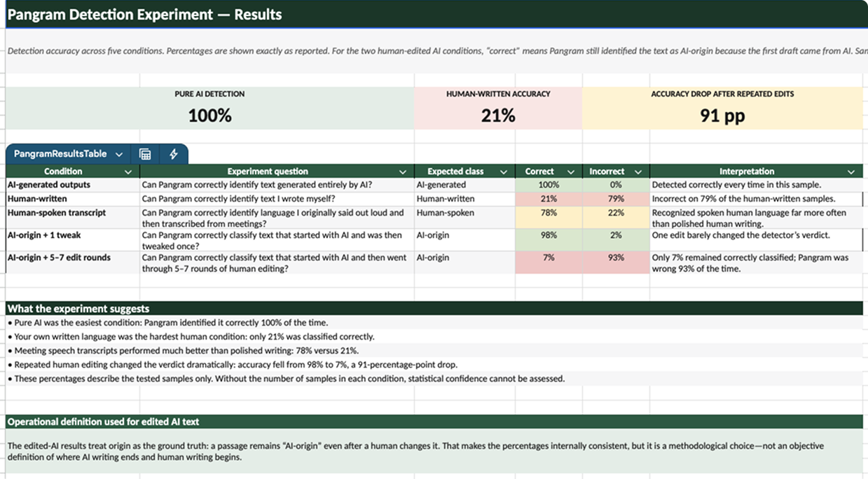
Task: Click the large 100% value card
Action: [209, 116]
